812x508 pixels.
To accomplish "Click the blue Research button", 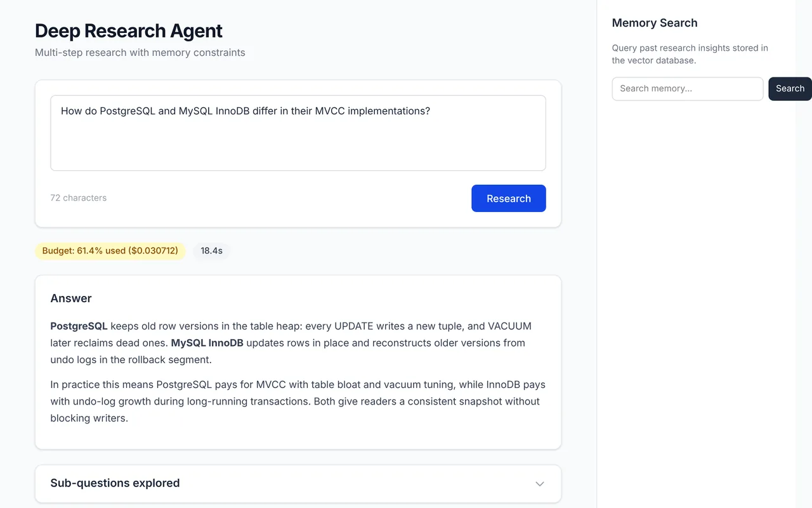I will (509, 198).
